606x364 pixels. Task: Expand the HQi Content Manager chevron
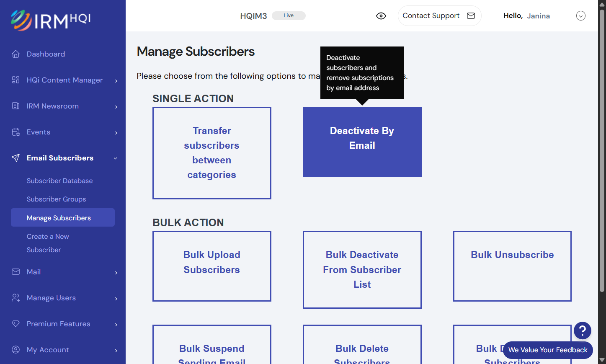[x=116, y=81]
